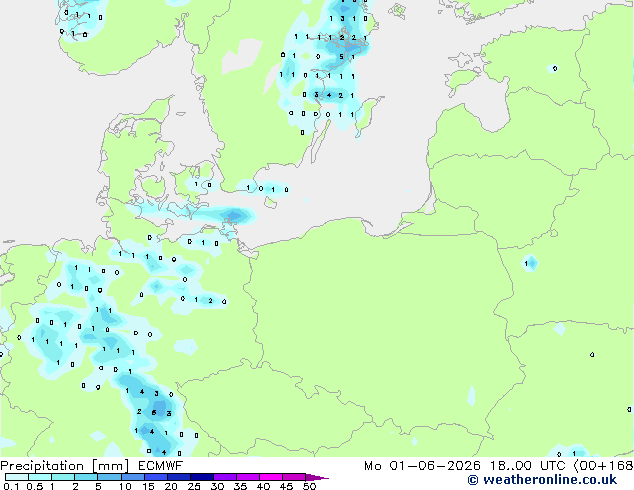Click the legend value "15"
This screenshot has height=490, width=634.
pyautogui.click(x=148, y=486)
